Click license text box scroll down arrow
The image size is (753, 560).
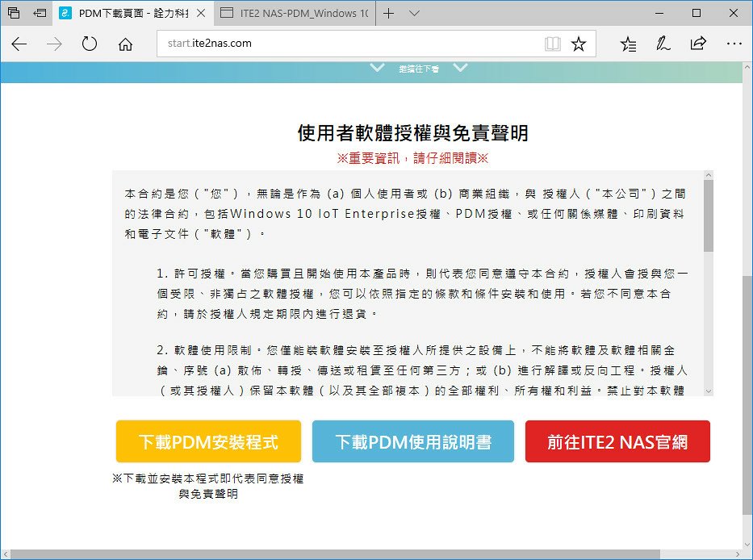pyautogui.click(x=709, y=391)
